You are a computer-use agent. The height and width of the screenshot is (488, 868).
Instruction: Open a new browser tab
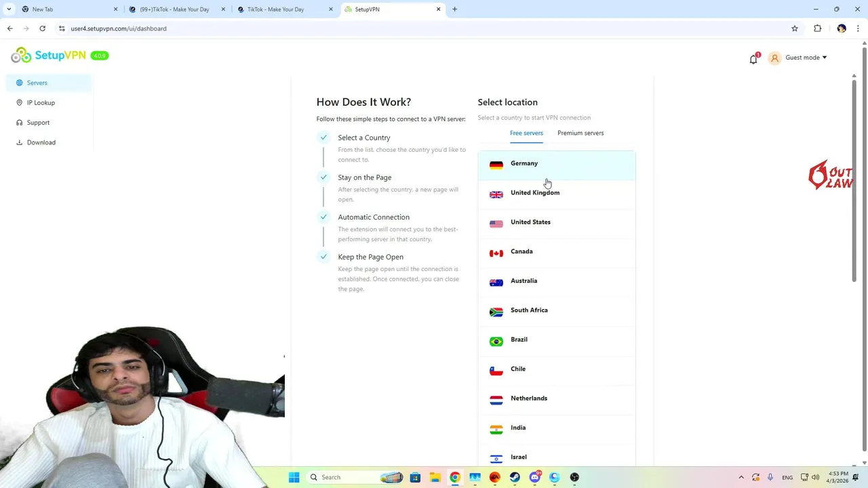(x=455, y=9)
